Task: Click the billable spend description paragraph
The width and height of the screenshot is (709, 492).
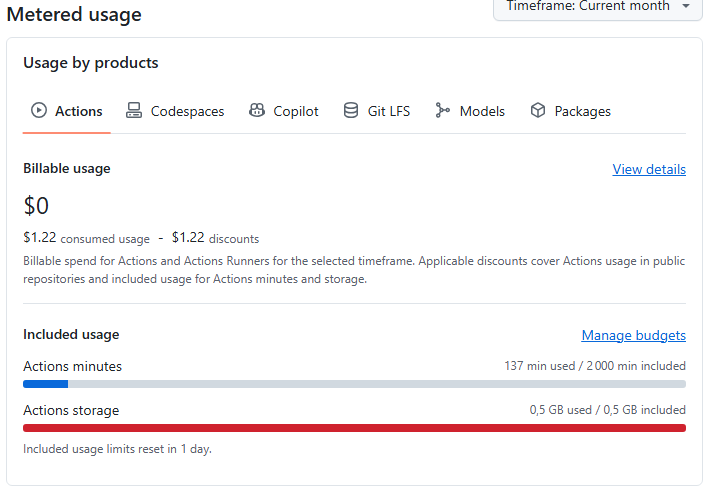Action: (x=354, y=270)
